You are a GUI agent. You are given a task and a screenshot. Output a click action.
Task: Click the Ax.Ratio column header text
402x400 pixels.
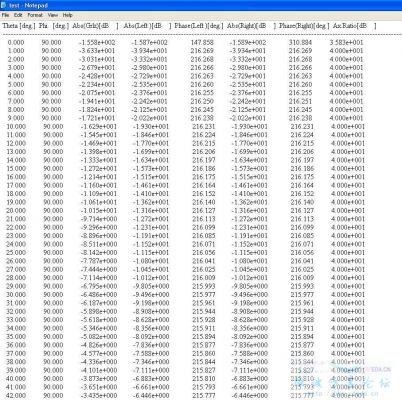point(350,26)
